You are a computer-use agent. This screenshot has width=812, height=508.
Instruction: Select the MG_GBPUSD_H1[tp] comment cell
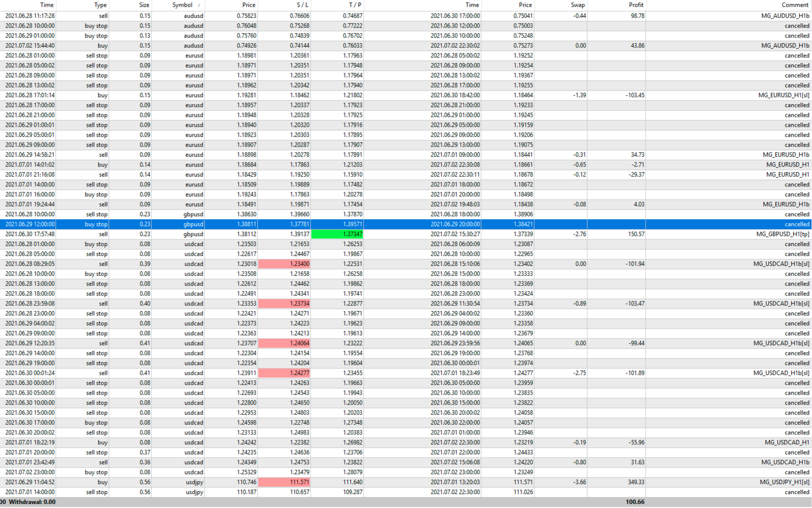(782, 234)
